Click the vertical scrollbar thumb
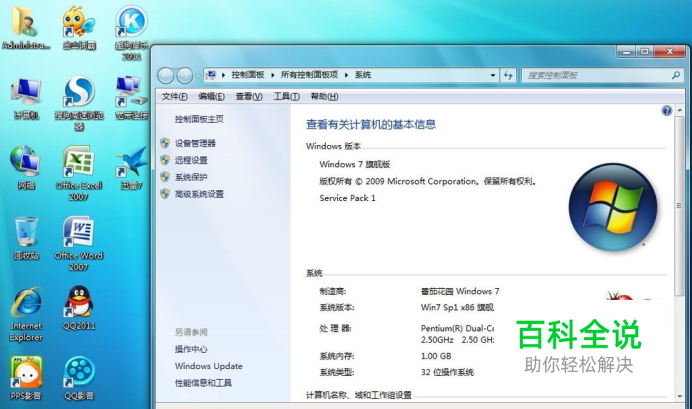 (680, 206)
